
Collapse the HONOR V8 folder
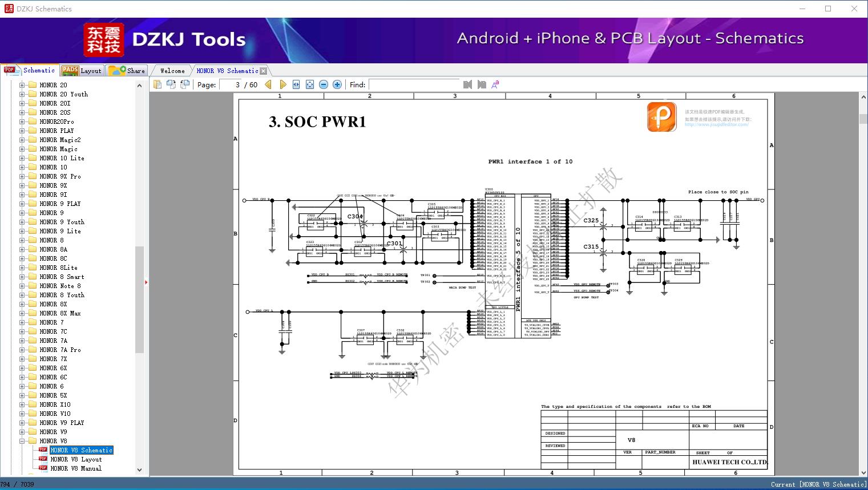click(22, 441)
